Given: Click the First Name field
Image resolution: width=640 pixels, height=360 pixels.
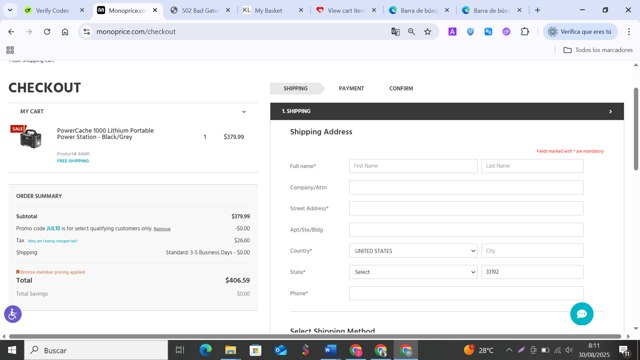Looking at the screenshot, I should tap(413, 166).
